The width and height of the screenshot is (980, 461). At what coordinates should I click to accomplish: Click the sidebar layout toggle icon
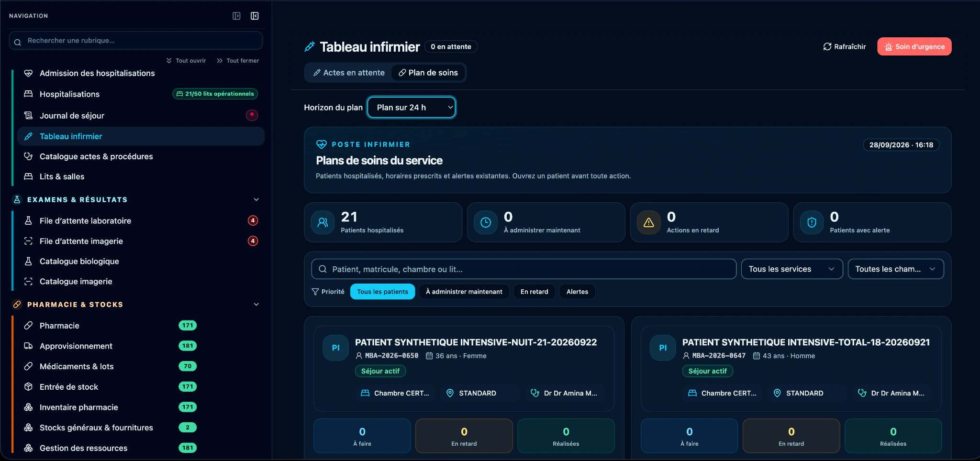(236, 16)
